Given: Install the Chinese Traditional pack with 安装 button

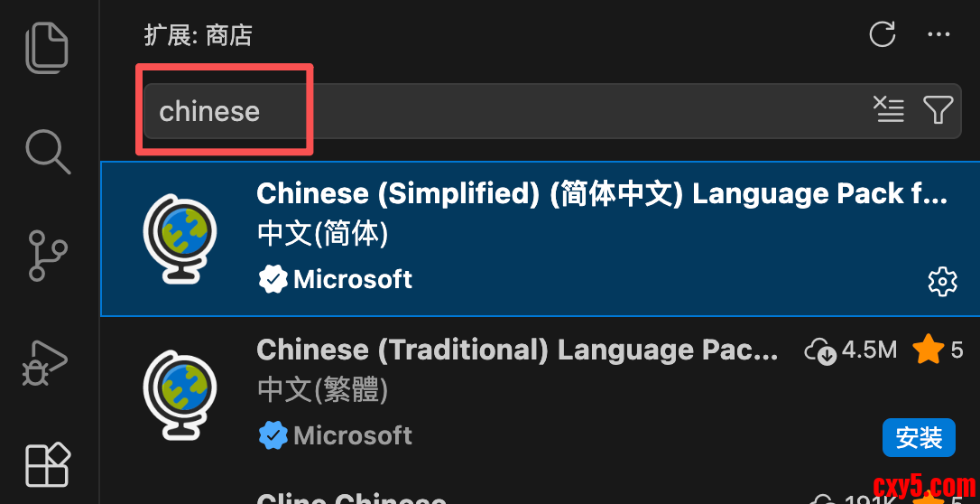Looking at the screenshot, I should click(x=919, y=438).
